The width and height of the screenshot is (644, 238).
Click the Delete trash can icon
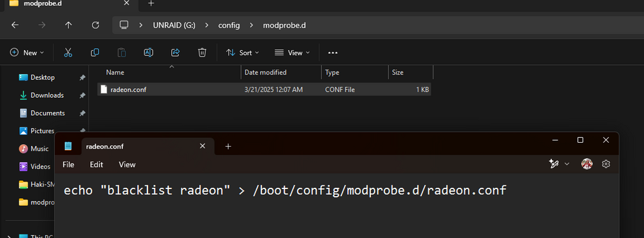click(x=202, y=53)
